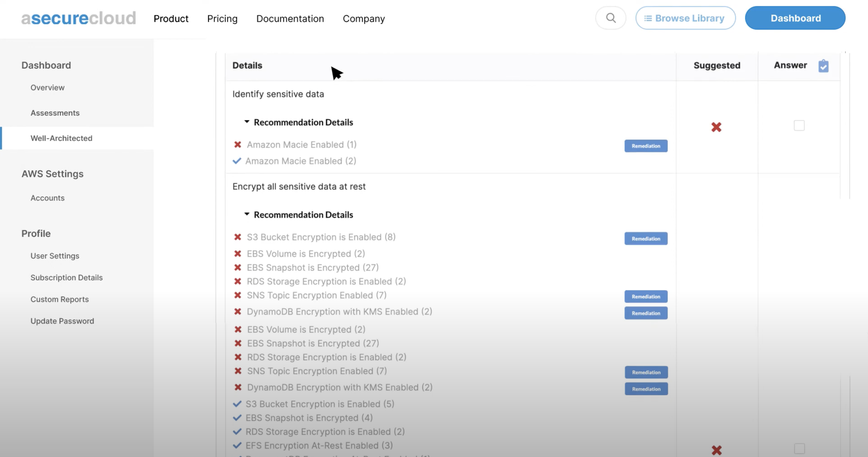Click the blue checkmark beside S3 Bucket Encryption is Enabled (5)

click(x=237, y=403)
